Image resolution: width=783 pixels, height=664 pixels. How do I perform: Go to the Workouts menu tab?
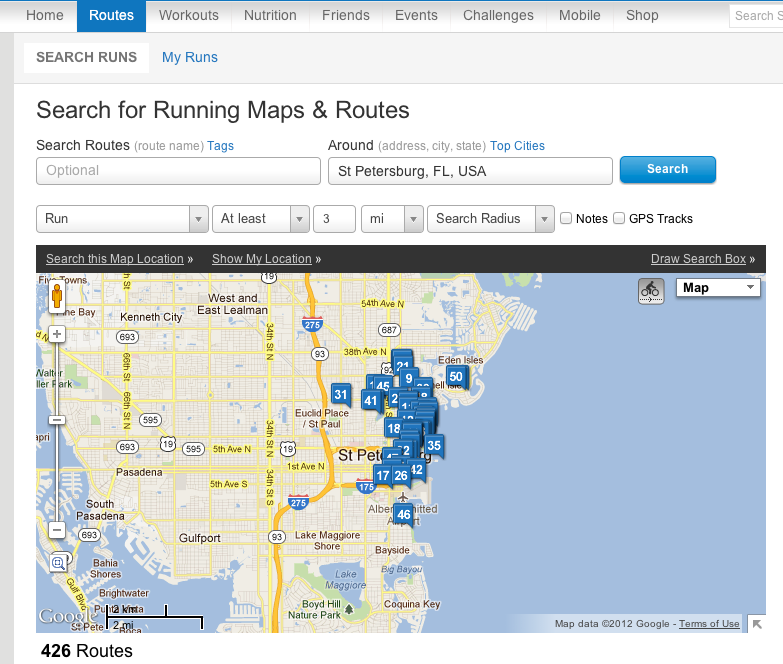(188, 15)
